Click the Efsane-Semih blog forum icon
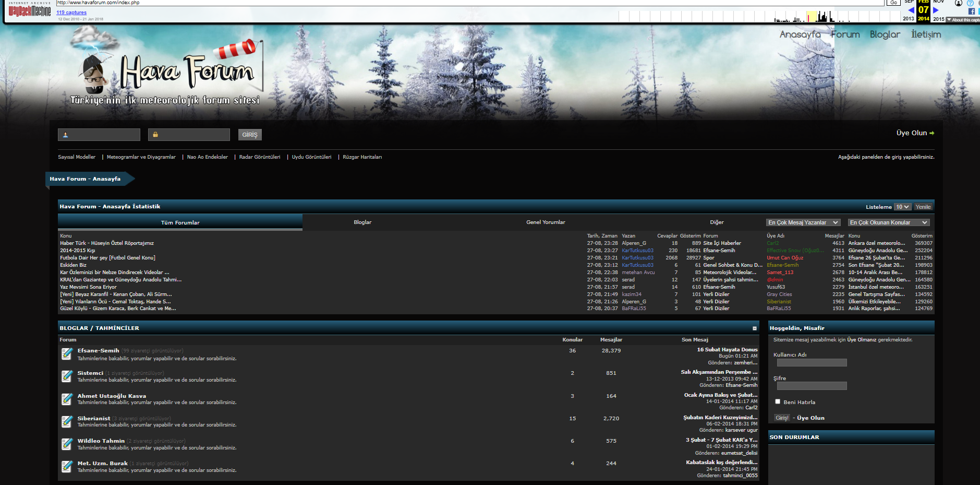This screenshot has height=485, width=980. pyautogui.click(x=67, y=354)
